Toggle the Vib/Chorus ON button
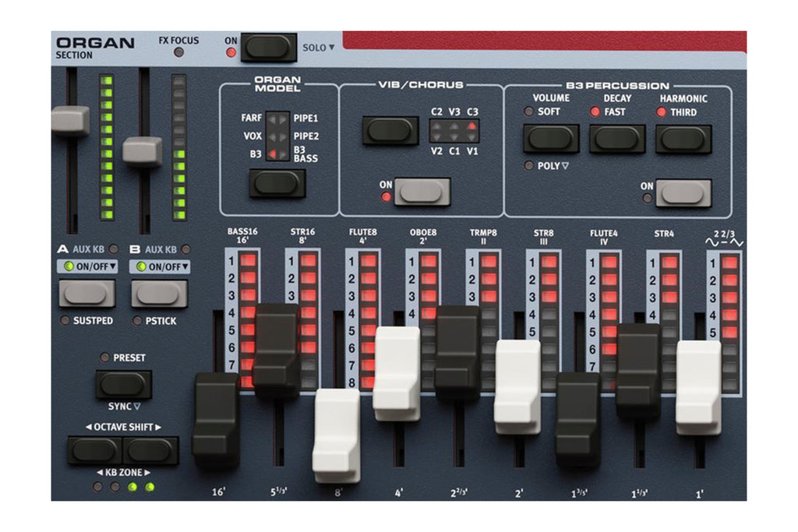The height and width of the screenshot is (532, 798). [x=422, y=192]
